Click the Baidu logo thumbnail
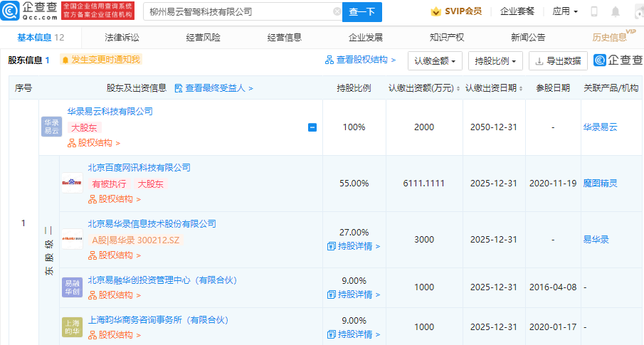Screen dimensions: 644x345 coord(72,183)
